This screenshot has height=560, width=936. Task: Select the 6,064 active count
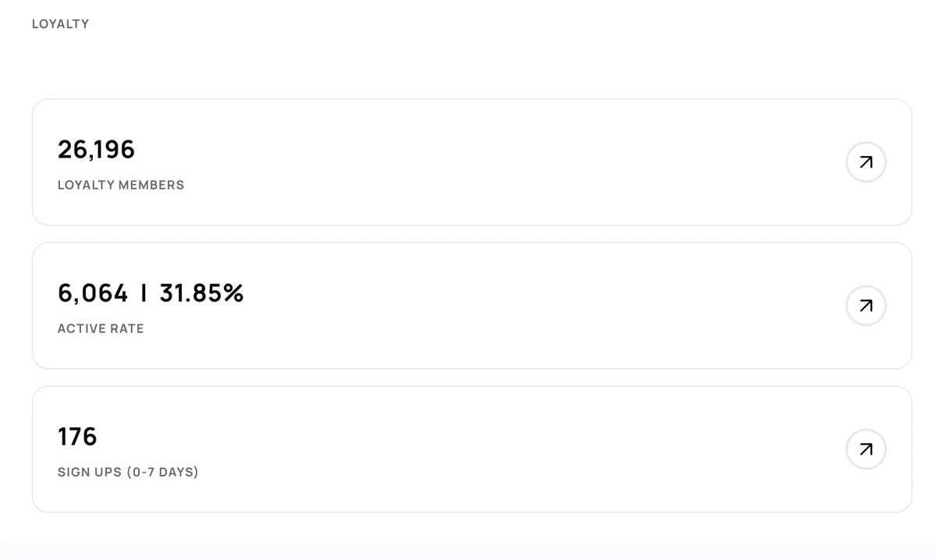point(92,293)
